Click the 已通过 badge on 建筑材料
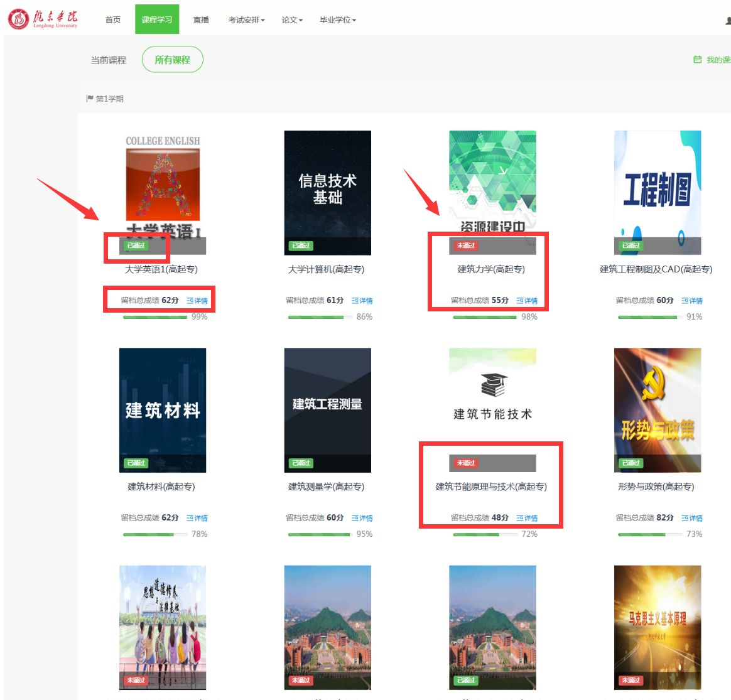Viewport: 731px width, 700px height. click(x=136, y=463)
